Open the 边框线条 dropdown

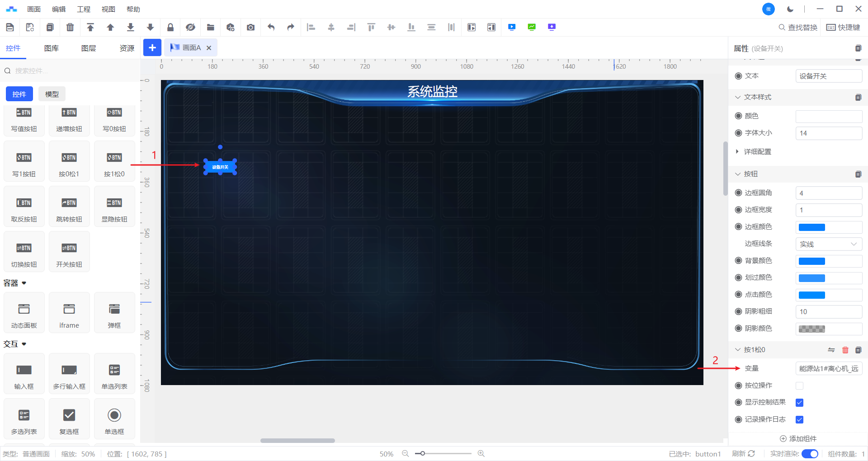[x=828, y=244]
